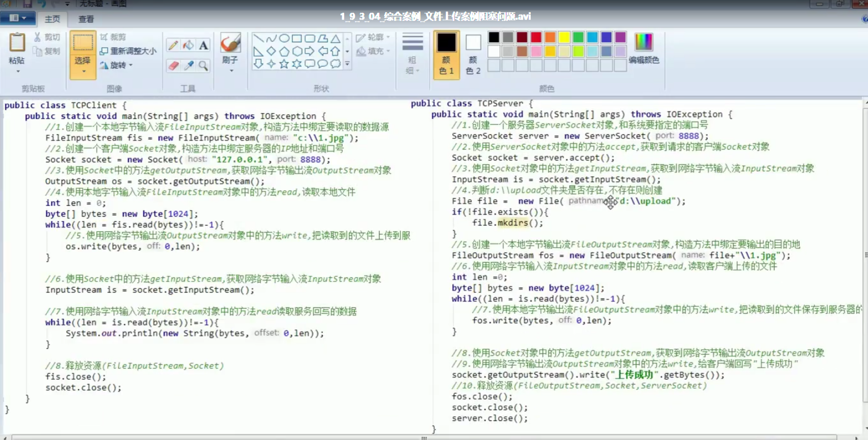Pick the left arrow shape
868x440 pixels.
(322, 51)
